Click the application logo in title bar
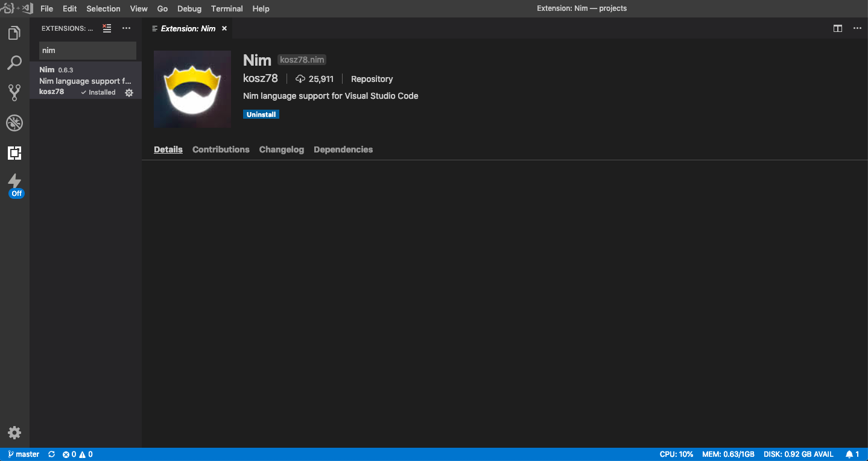The width and height of the screenshot is (868, 461). [16, 8]
